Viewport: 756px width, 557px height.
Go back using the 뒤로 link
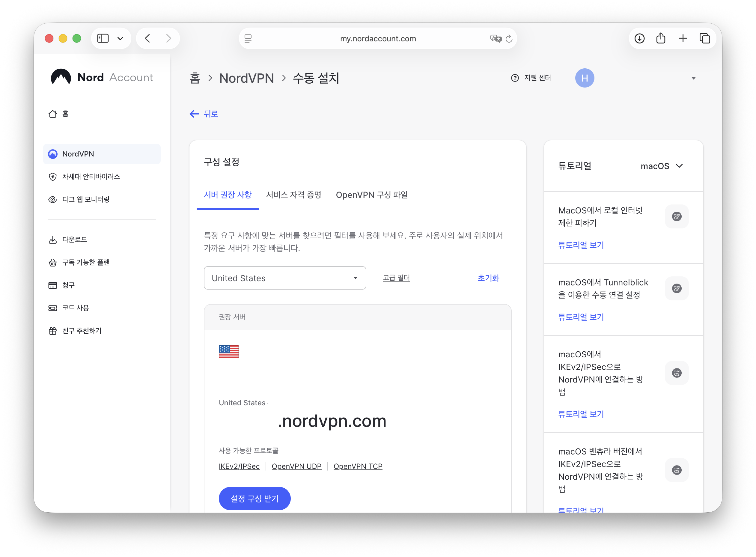tap(204, 114)
